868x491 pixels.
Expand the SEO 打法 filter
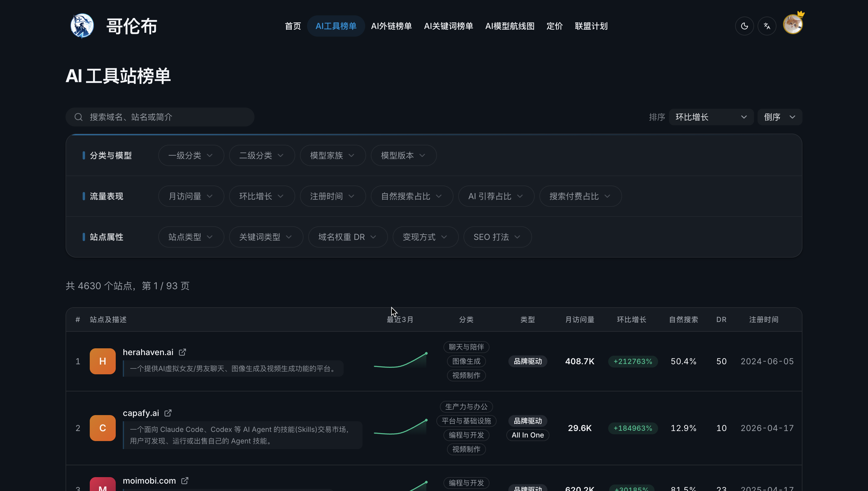[497, 237]
